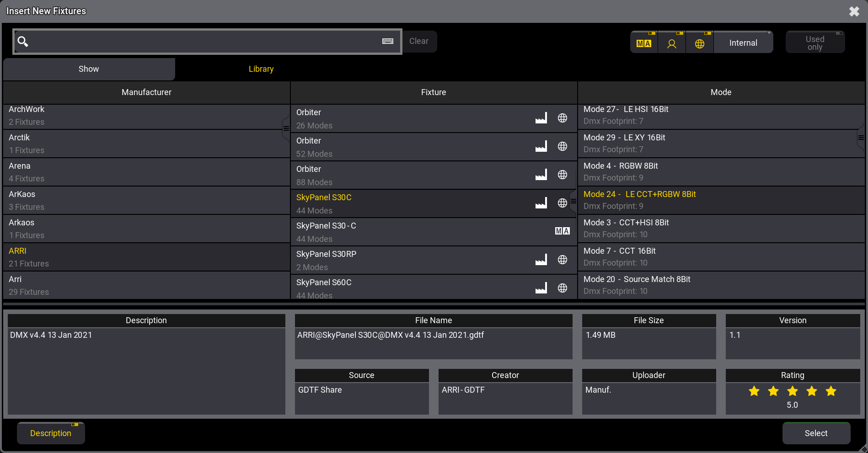Image resolution: width=868 pixels, height=453 pixels.
Task: Click the manufacturer factory icon on SkyPanel S30RP
Action: pos(541,260)
